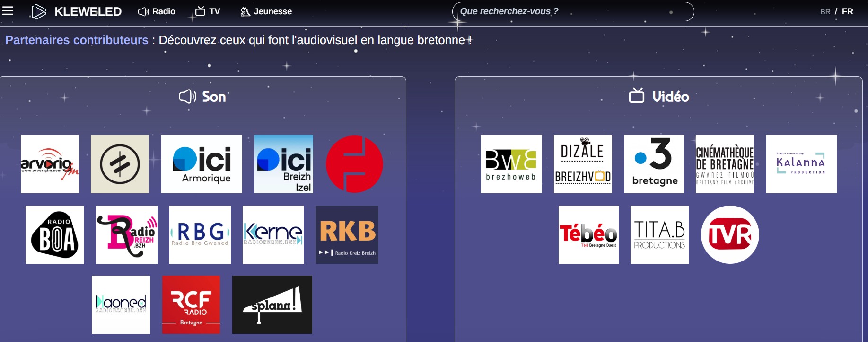Screen dimensions: 868x342
Task: Select the round TVR logo
Action: point(730,234)
